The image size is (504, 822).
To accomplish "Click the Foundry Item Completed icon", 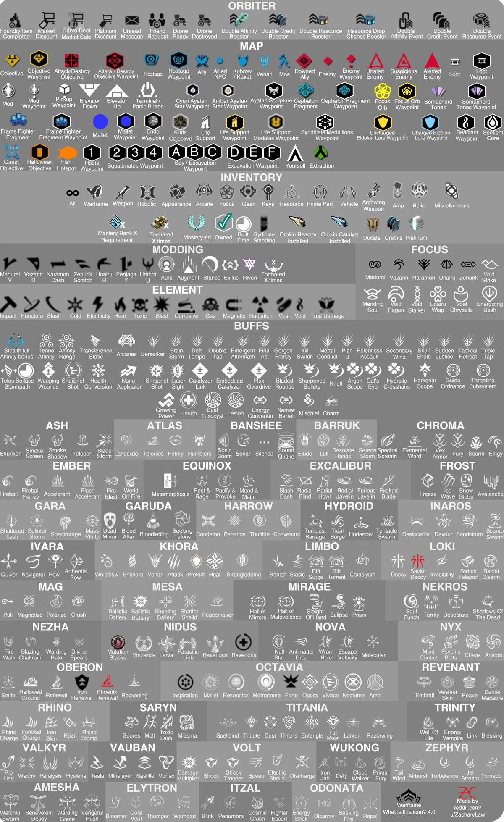I will pos(16,20).
